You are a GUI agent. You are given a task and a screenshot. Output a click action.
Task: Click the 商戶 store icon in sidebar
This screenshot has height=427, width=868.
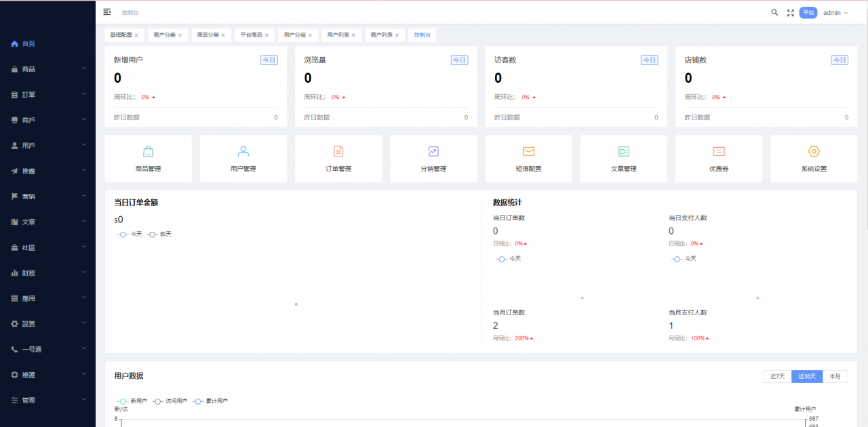coord(15,120)
